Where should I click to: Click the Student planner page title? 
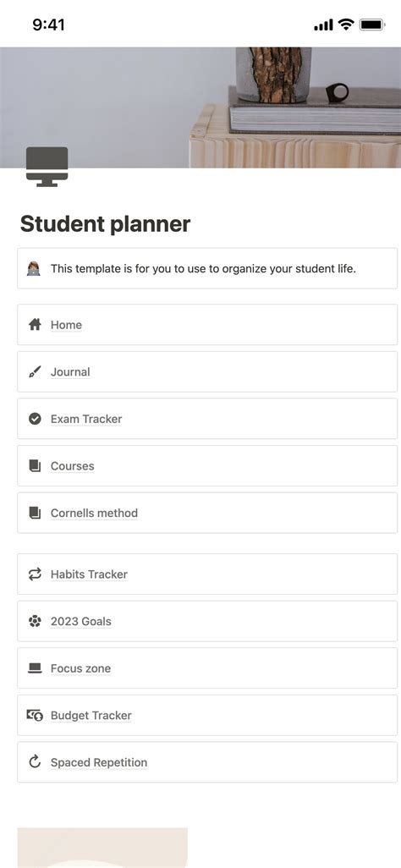tap(105, 224)
